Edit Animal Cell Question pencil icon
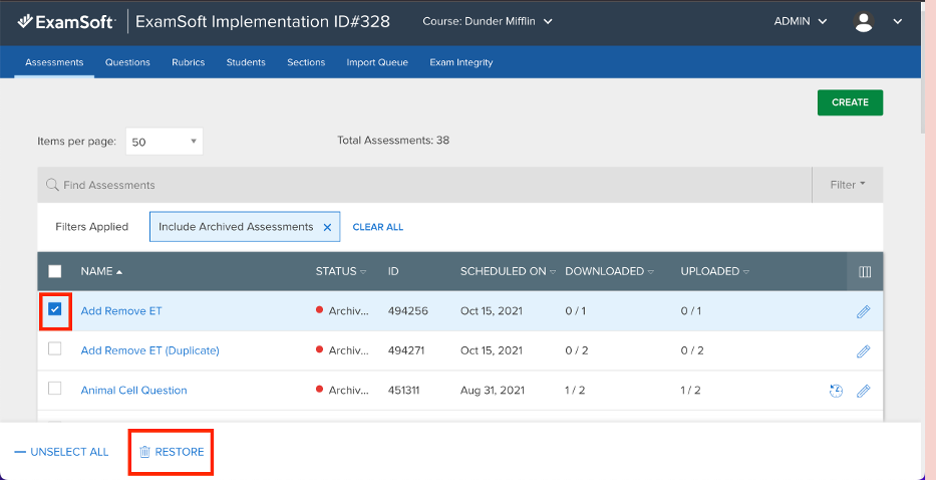 point(863,391)
